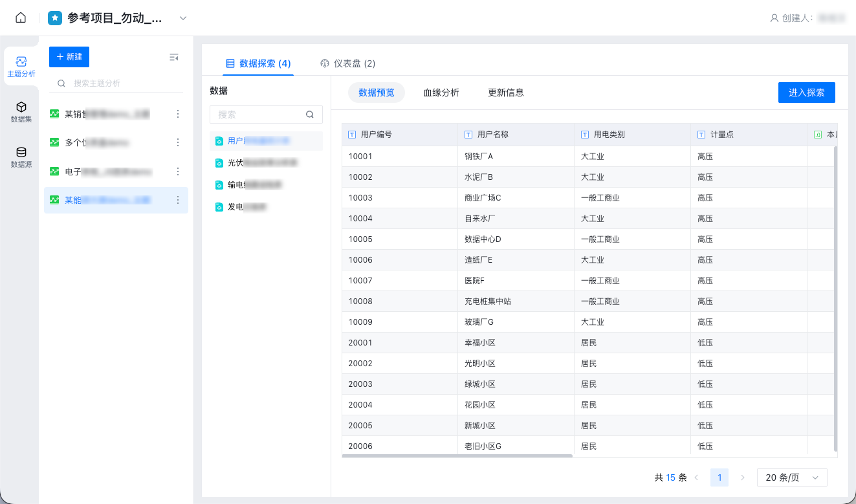Click 搜索主题分析 search field
Image resolution: width=856 pixels, height=504 pixels.
point(116,83)
